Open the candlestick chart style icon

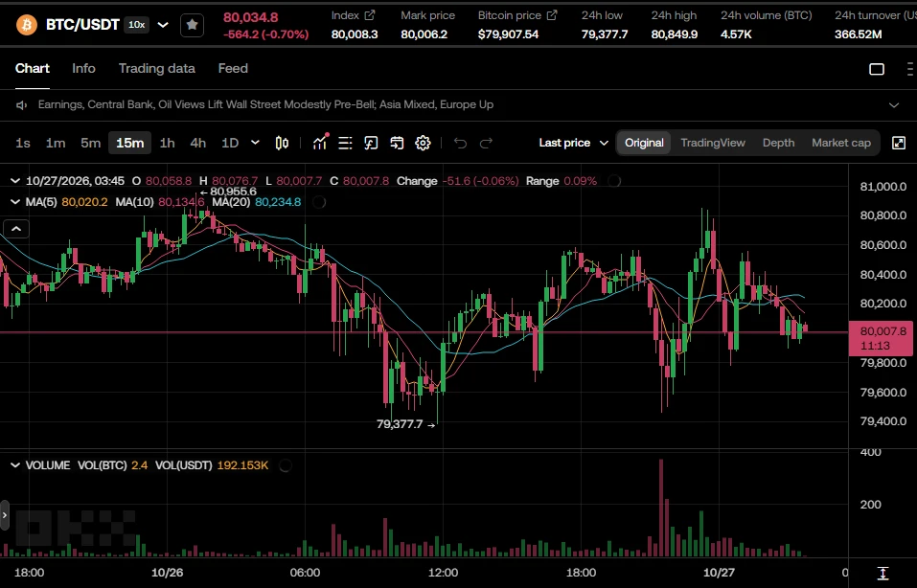[282, 144]
